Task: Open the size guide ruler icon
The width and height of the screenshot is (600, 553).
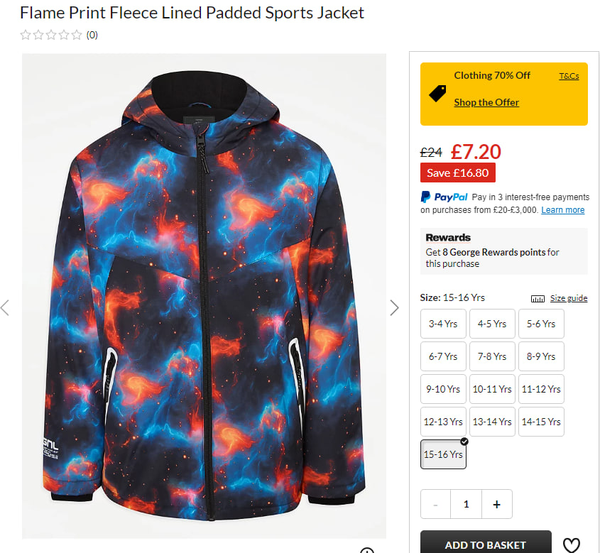Action: (538, 299)
